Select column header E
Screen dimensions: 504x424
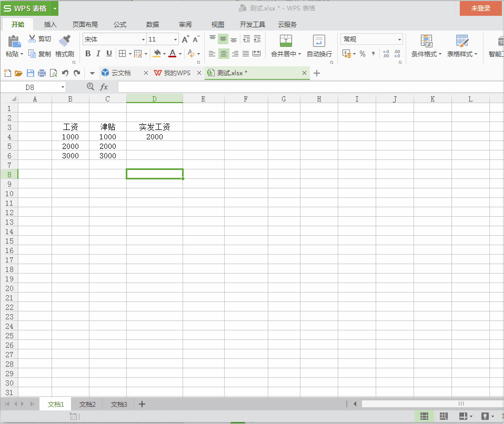203,99
